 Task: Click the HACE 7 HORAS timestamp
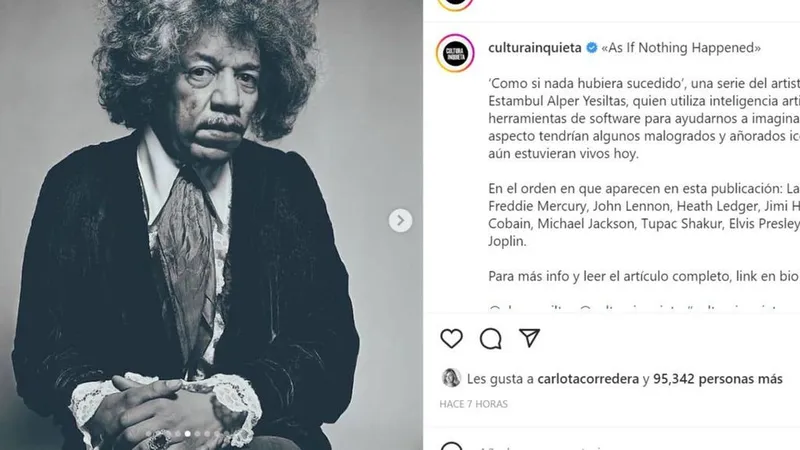tap(473, 404)
